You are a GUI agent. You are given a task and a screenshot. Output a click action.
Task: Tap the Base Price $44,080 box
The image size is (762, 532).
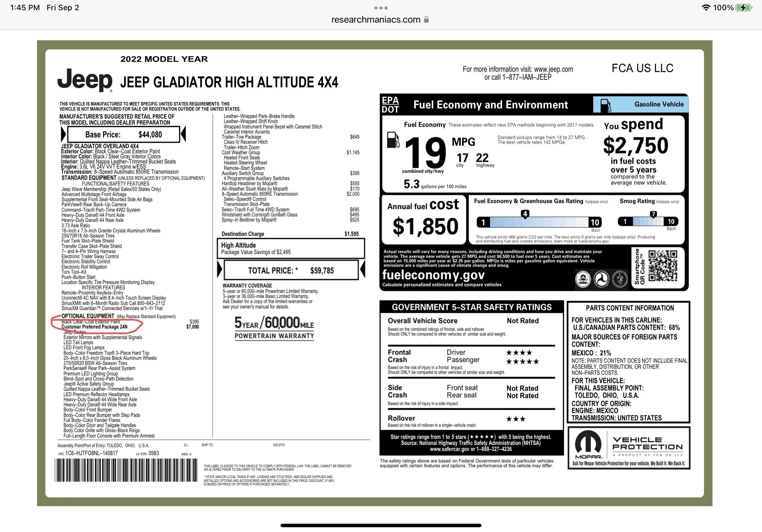pos(123,134)
